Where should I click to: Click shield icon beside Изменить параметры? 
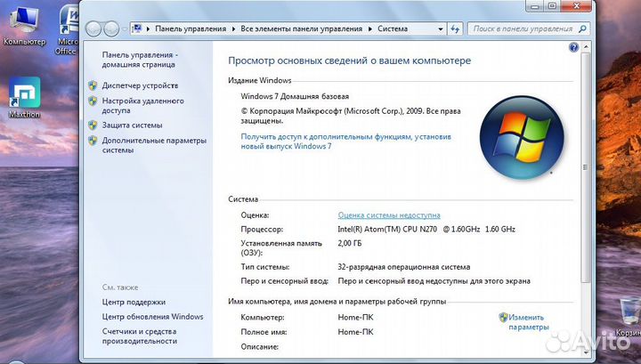coord(503,318)
